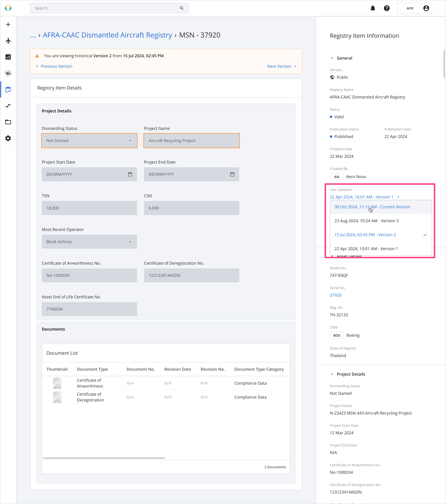Open the folder icon in sidebar

click(8, 122)
